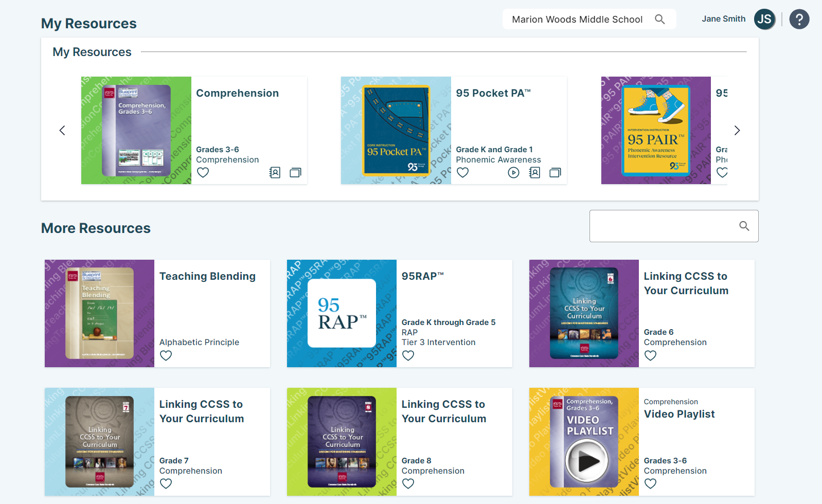Open Comprehension Grades 3-6 cover thumbnail
This screenshot has height=504, width=822.
point(136,131)
